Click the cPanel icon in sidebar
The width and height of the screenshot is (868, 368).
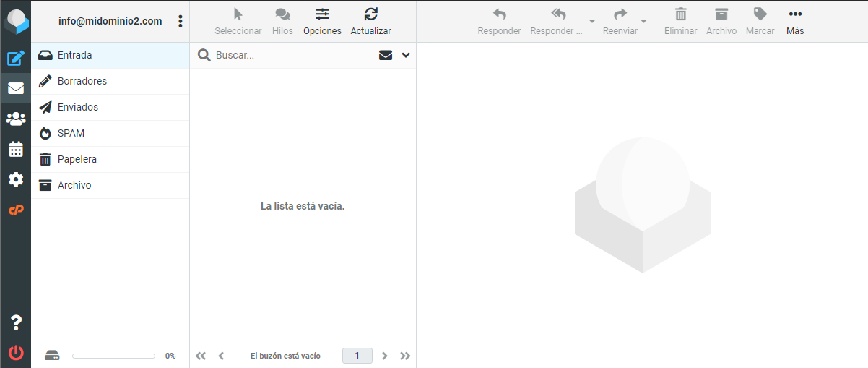[15, 210]
